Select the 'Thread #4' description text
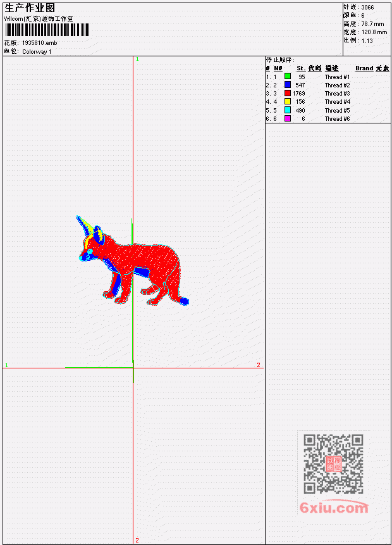 point(337,102)
